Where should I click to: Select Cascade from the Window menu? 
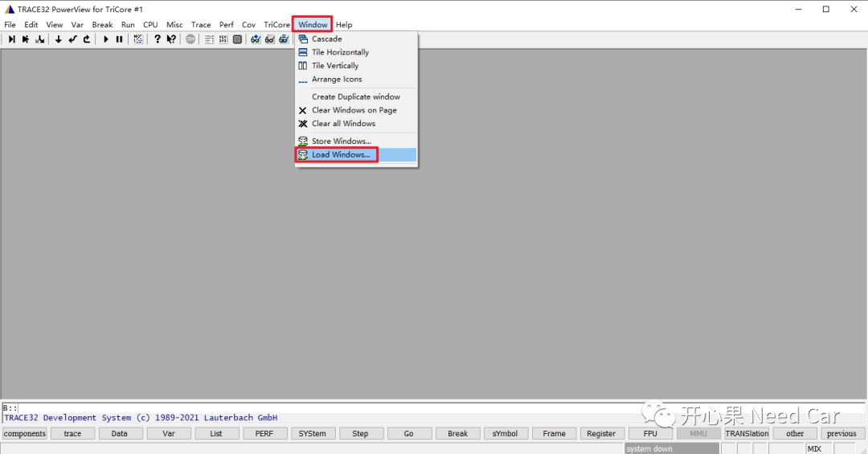(x=326, y=39)
